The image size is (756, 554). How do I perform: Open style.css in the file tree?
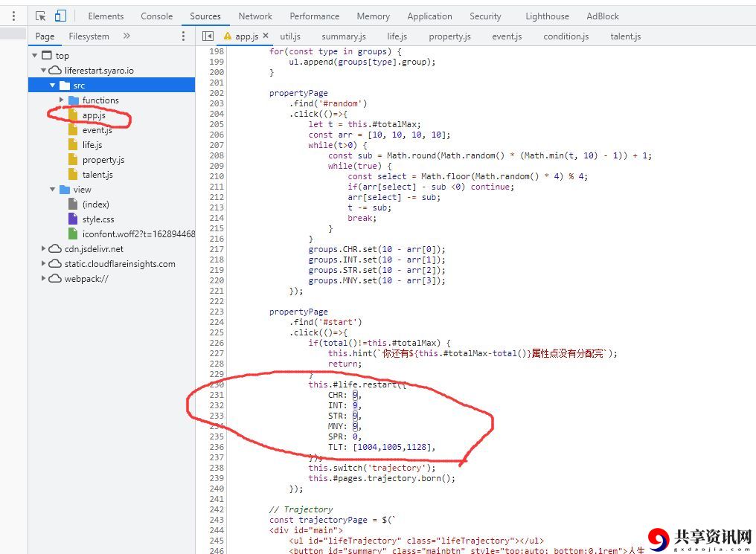[98, 219]
